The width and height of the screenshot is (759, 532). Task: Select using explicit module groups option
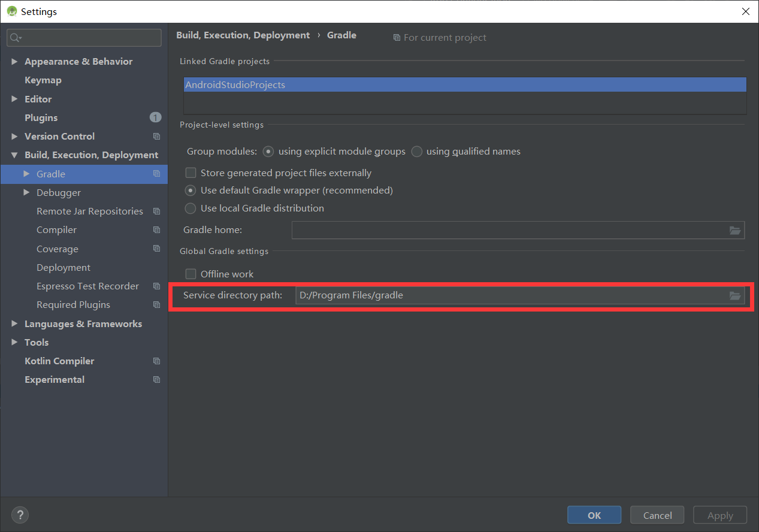[x=268, y=152]
